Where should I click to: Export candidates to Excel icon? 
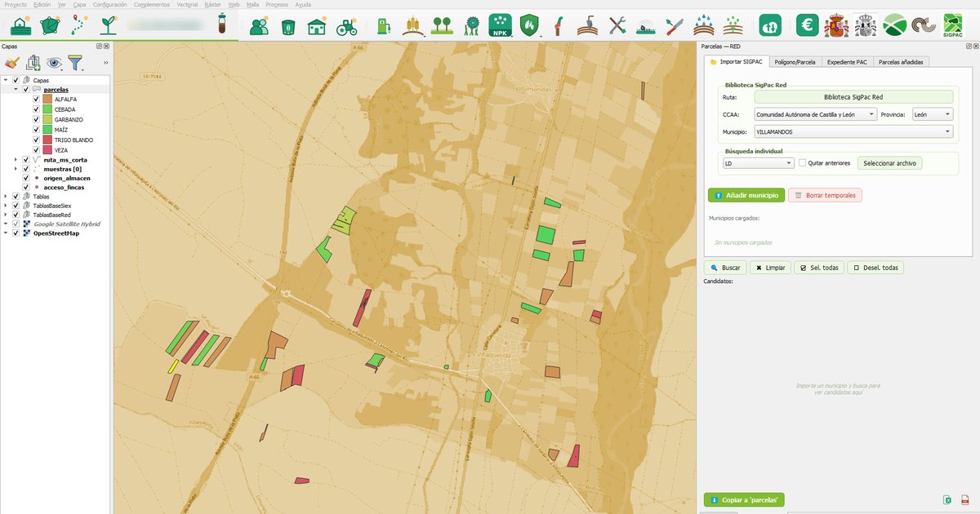pyautogui.click(x=947, y=500)
